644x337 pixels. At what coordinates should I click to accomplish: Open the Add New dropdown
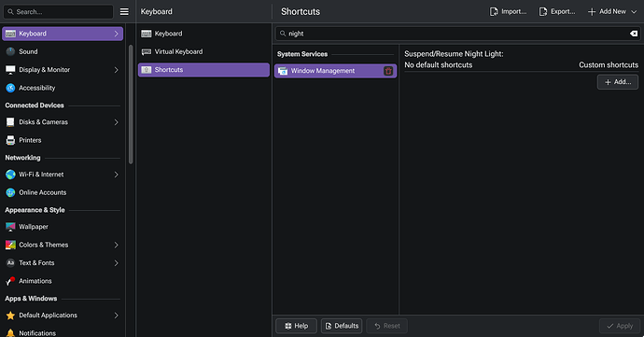point(612,11)
